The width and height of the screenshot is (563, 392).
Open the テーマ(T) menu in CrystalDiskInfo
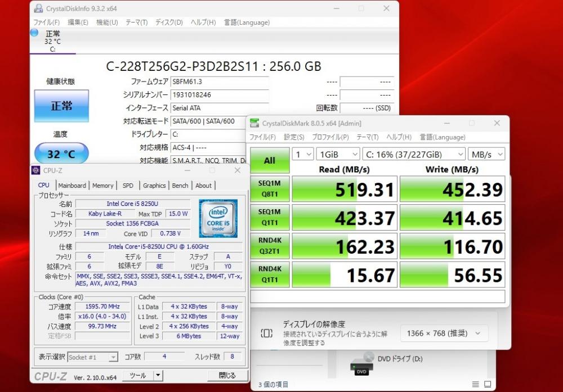136,22
